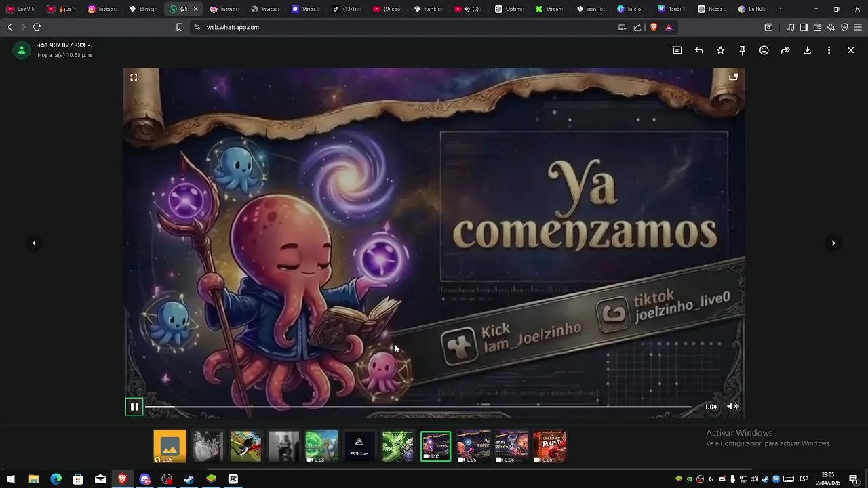Open the red Pulpito video thumbnail

(x=549, y=447)
